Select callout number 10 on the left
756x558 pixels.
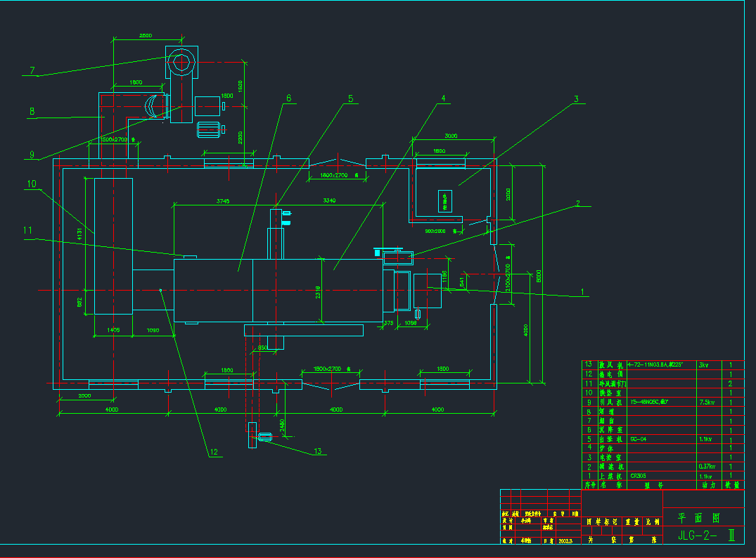coord(32,184)
